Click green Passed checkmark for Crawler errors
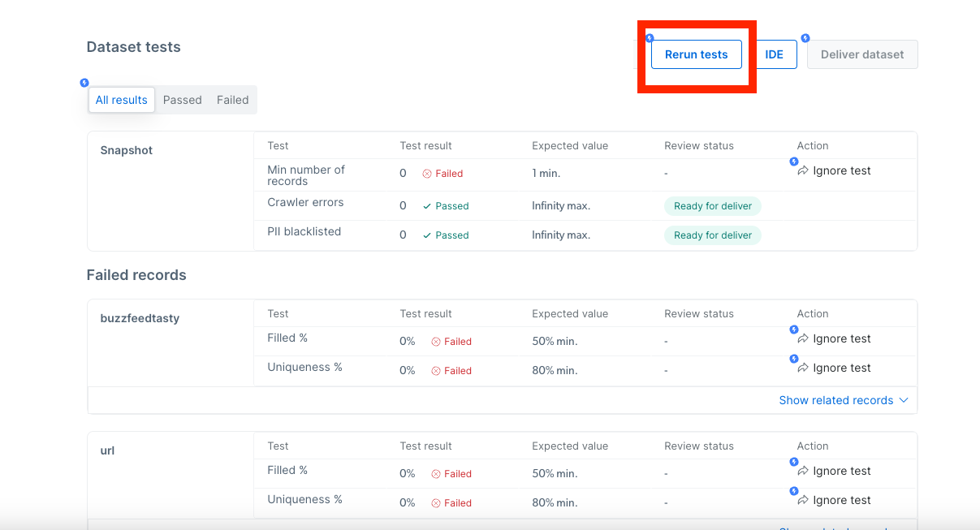The height and width of the screenshot is (530, 980). 427,206
